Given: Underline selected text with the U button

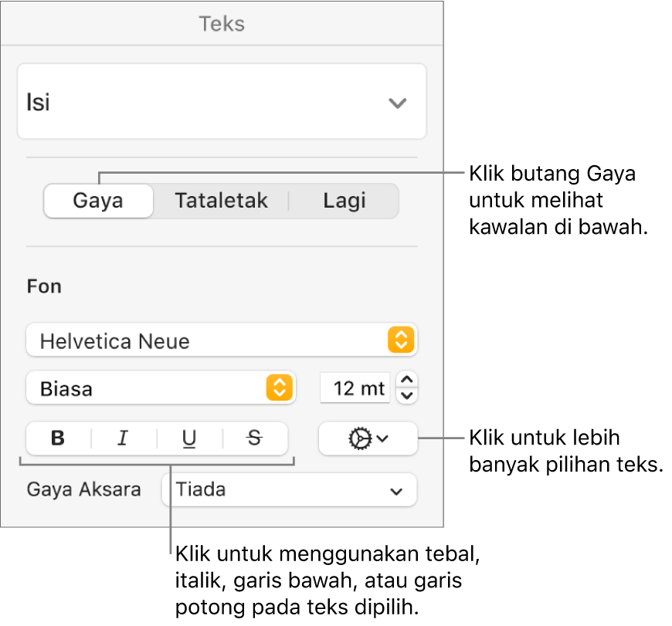Looking at the screenshot, I should tap(189, 438).
